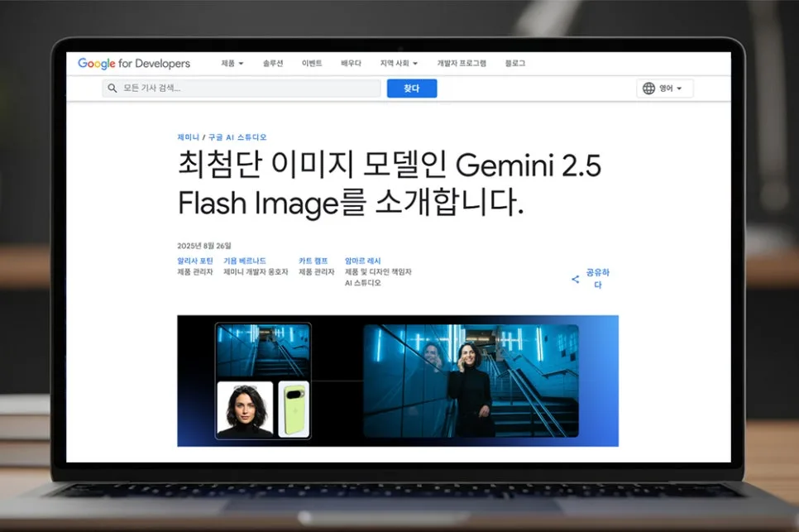Expand the 영어 language selector
The height and width of the screenshot is (532, 799).
click(665, 89)
